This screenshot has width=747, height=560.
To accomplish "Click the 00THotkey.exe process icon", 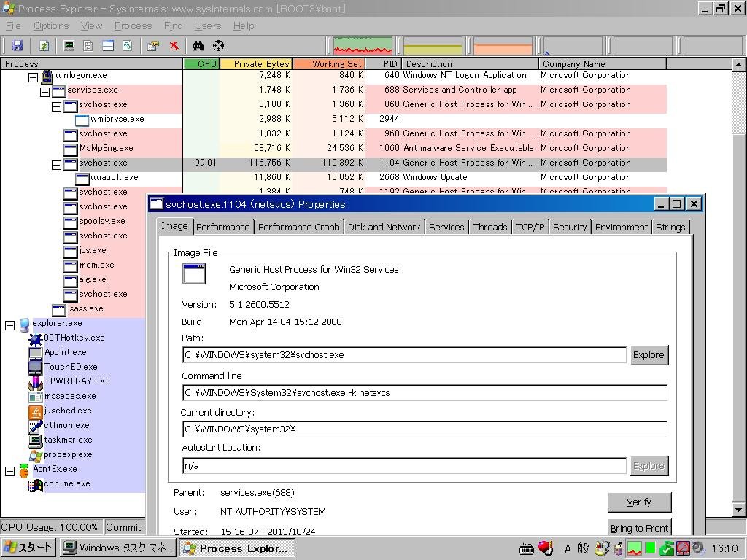I will tap(36, 339).
